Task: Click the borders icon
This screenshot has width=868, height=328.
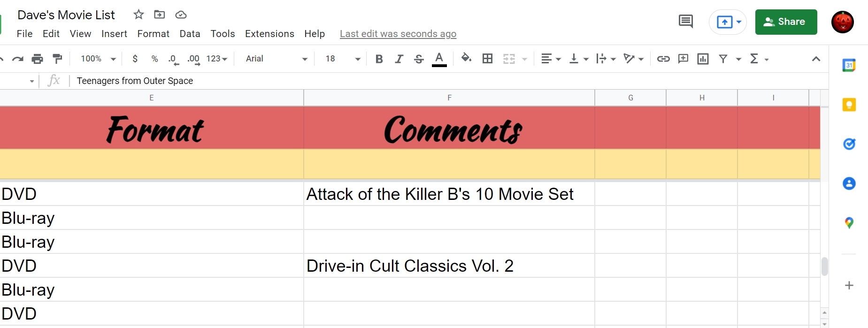Action: [488, 59]
